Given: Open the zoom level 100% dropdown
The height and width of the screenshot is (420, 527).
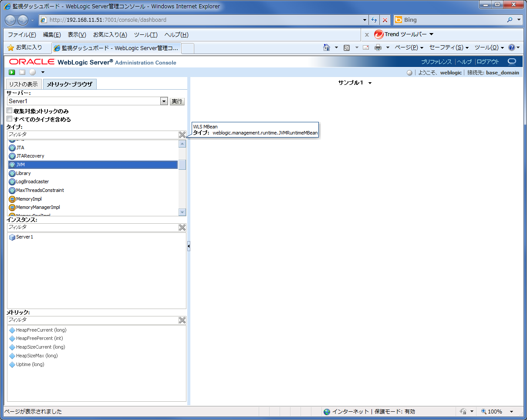Looking at the screenshot, I should click(511, 412).
